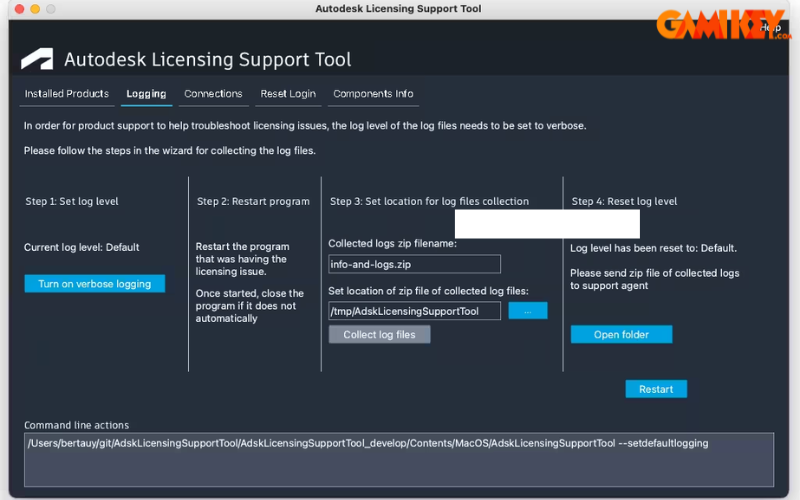Click the Help link at top right
The width and height of the screenshot is (800, 500).
770,28
